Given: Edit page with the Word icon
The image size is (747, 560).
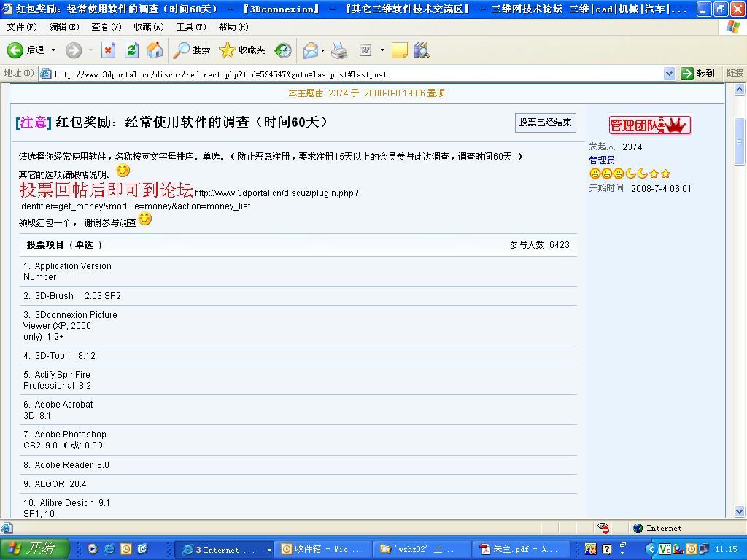Looking at the screenshot, I should [365, 50].
